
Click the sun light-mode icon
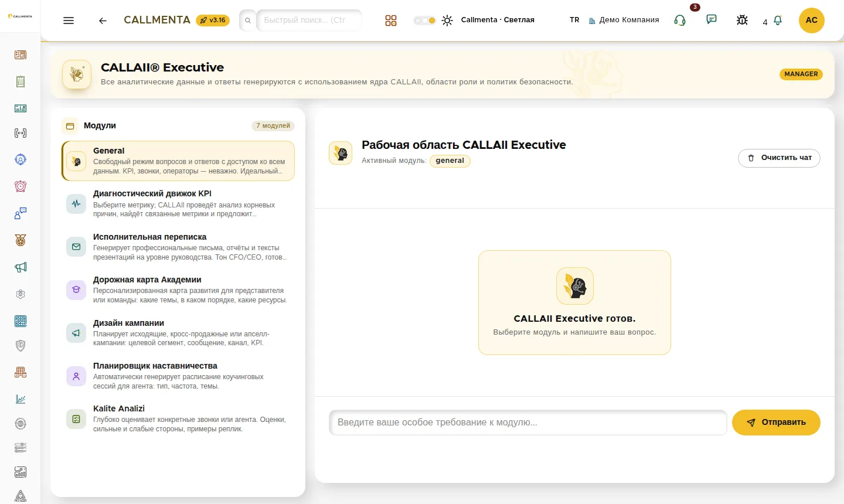[x=447, y=21]
